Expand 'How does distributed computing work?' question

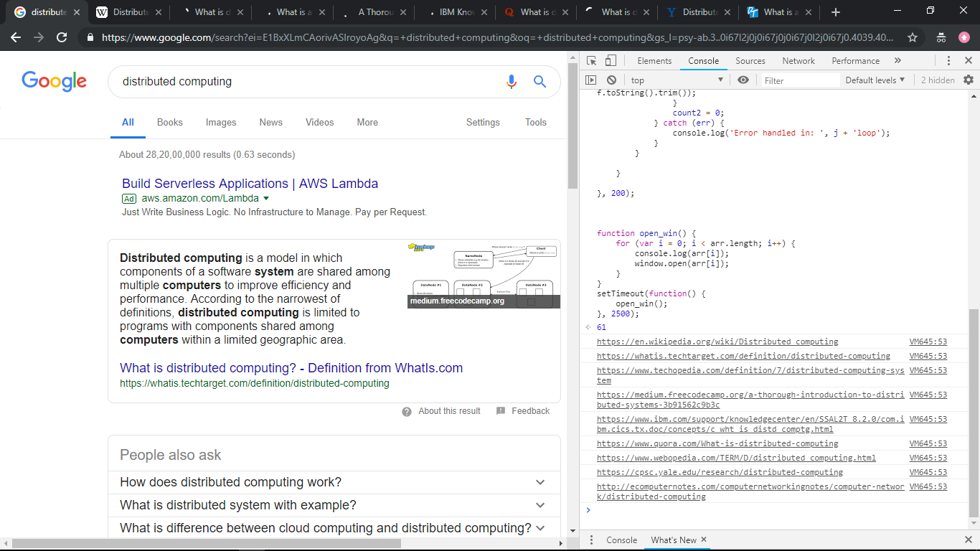[334, 482]
